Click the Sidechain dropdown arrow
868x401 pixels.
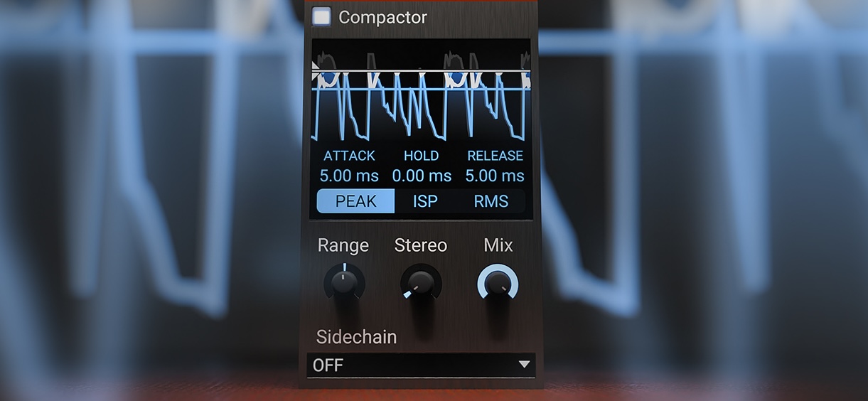pyautogui.click(x=524, y=365)
